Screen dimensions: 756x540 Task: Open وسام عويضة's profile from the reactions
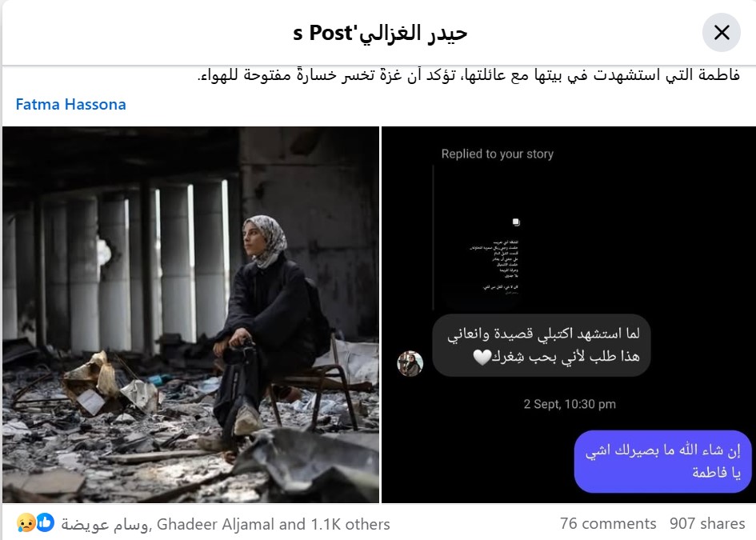click(x=104, y=524)
